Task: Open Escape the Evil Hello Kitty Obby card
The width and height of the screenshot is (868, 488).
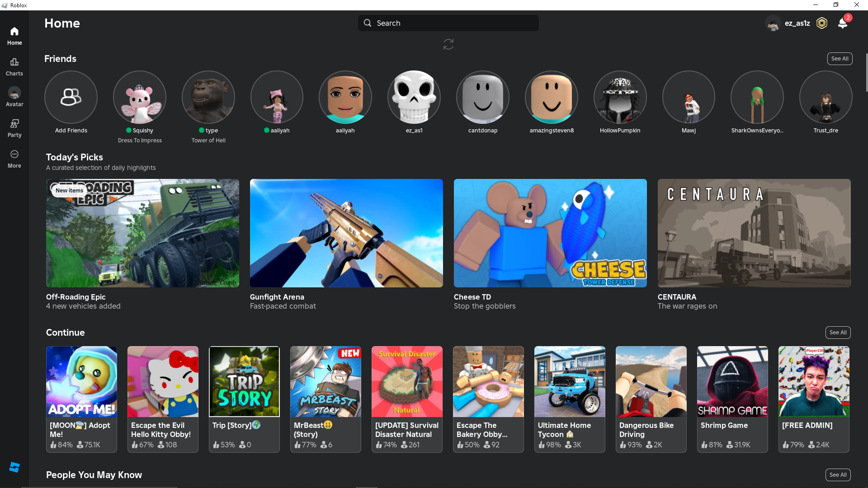Action: click(x=163, y=399)
